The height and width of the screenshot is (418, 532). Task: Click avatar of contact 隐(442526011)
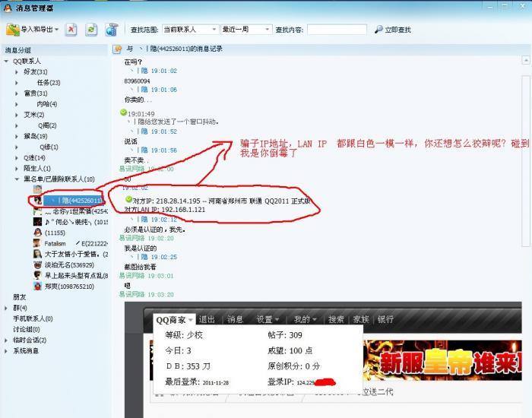point(37,200)
